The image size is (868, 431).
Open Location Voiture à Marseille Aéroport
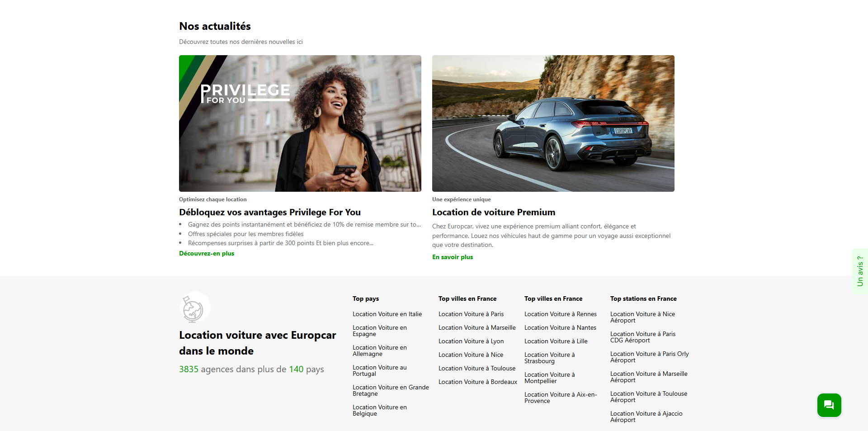[649, 377]
